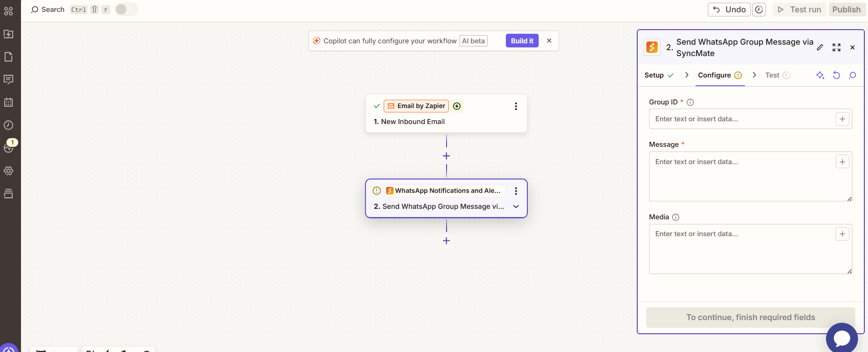Open settings gear icon in left sidebar
Image resolution: width=868 pixels, height=352 pixels.
tap(9, 171)
